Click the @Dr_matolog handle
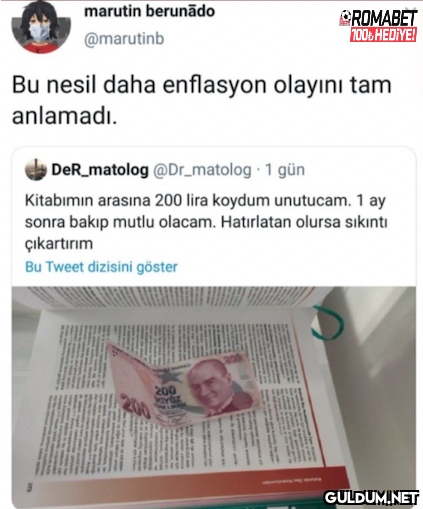Viewport: 423px width, 509px height. pos(202,169)
